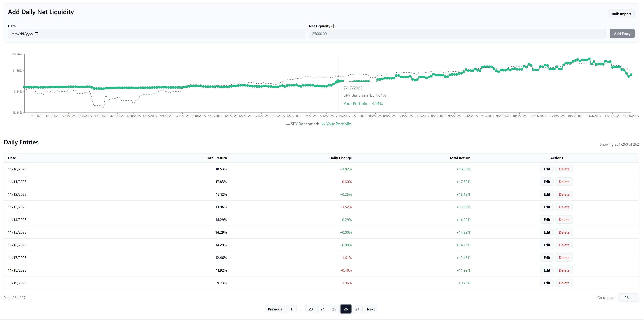644x320 pixels.
Task: Click the Next pagination button
Action: pos(371,309)
